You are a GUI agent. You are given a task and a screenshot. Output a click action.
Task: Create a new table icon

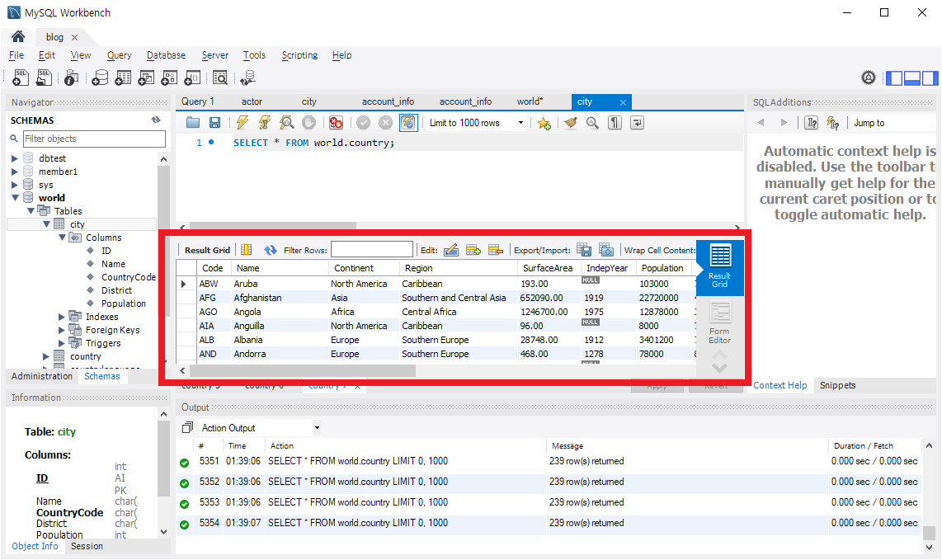coord(123,78)
